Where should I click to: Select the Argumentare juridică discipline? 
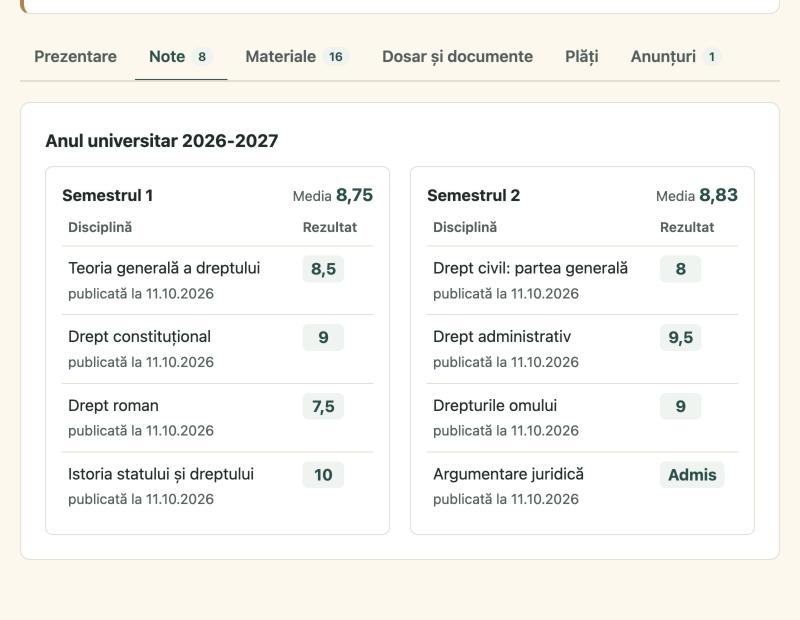[508, 475]
